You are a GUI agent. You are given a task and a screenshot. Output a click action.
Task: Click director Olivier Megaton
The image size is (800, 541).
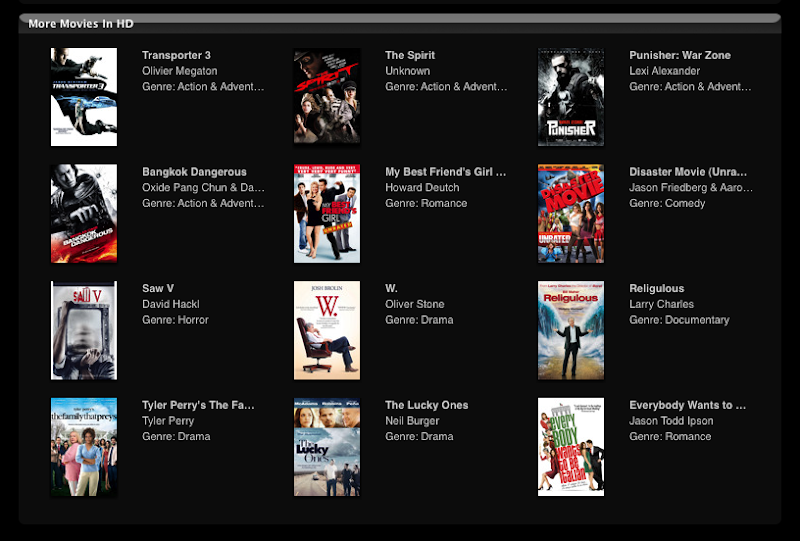click(x=180, y=71)
